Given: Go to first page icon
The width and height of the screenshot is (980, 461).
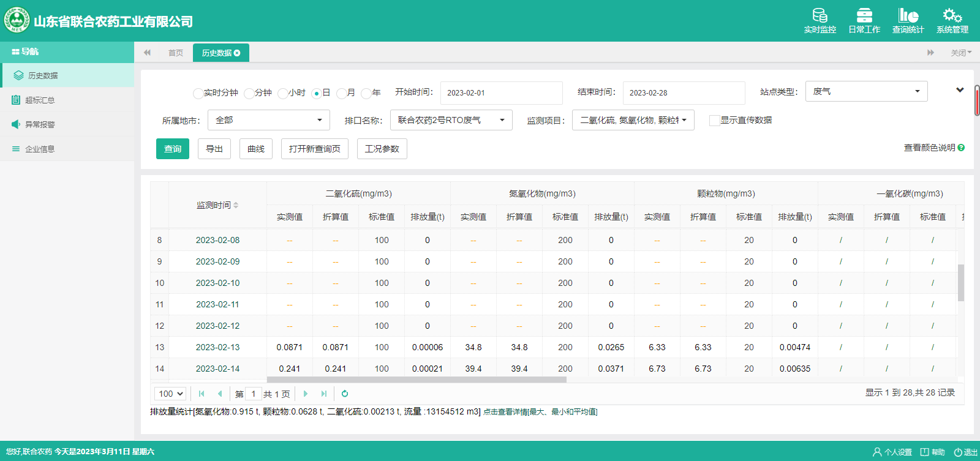Looking at the screenshot, I should (x=202, y=394).
